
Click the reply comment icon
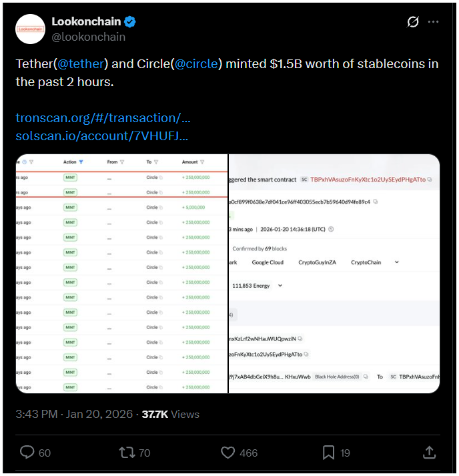[27, 453]
